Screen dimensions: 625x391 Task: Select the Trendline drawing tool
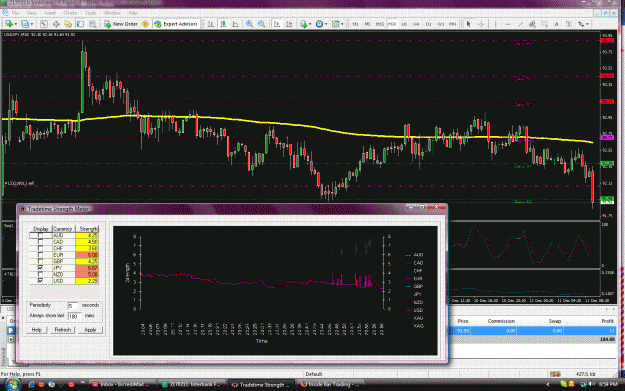coord(520,24)
